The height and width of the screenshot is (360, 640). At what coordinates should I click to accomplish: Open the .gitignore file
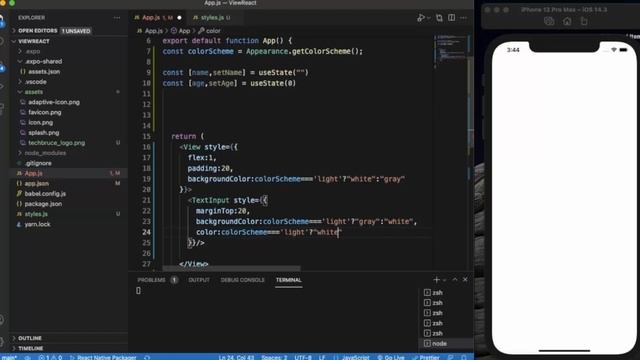tap(38, 163)
